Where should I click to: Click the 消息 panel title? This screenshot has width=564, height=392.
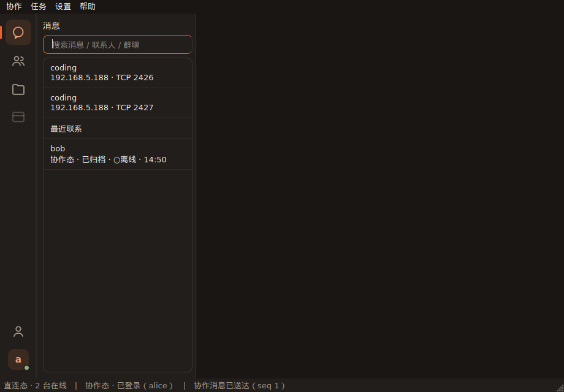click(51, 26)
